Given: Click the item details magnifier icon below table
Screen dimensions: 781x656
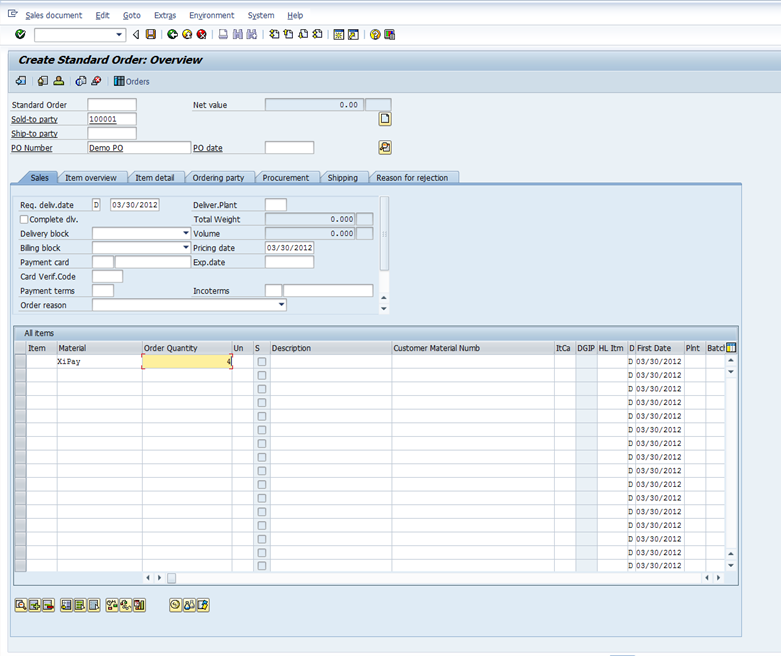Looking at the screenshot, I should click(20, 605).
